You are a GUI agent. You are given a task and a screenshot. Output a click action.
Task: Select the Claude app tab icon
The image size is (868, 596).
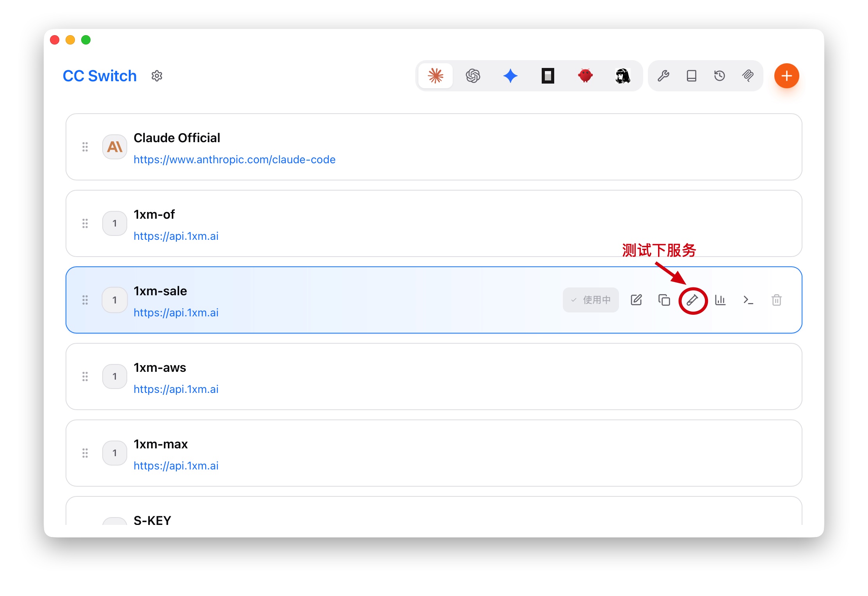436,76
